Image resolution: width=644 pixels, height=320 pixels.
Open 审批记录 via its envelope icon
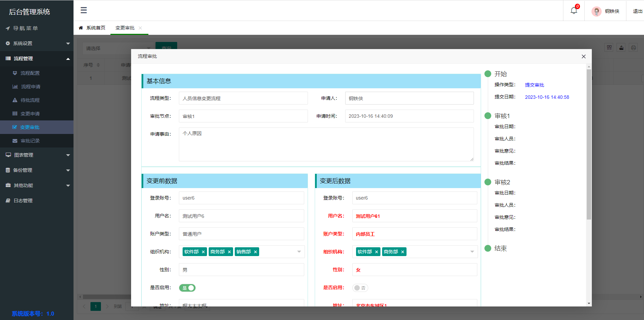coord(14,141)
